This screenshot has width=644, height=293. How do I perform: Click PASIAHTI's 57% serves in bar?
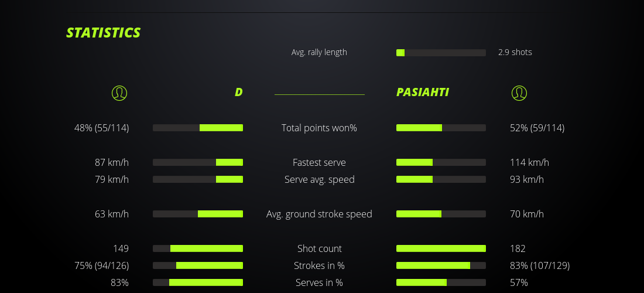tap(441, 282)
